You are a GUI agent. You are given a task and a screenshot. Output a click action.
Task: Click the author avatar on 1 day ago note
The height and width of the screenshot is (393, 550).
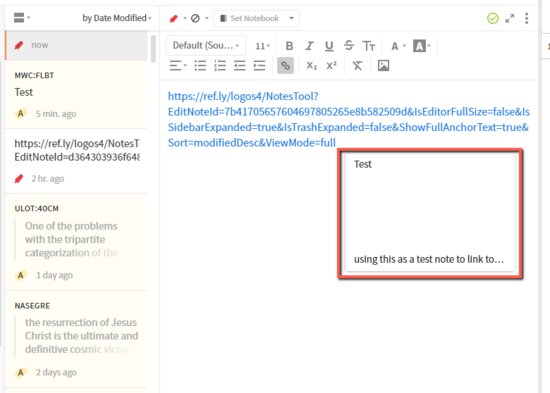(21, 275)
